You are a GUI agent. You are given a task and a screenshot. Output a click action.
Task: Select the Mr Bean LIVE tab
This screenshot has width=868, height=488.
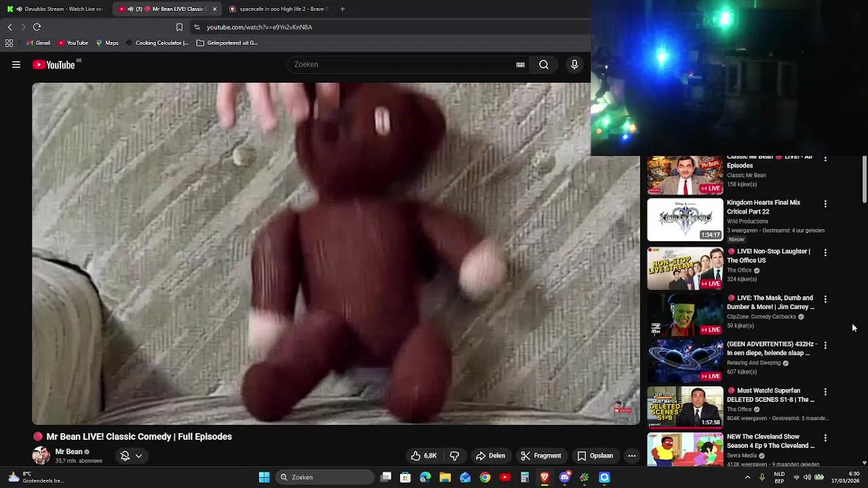tap(167, 9)
